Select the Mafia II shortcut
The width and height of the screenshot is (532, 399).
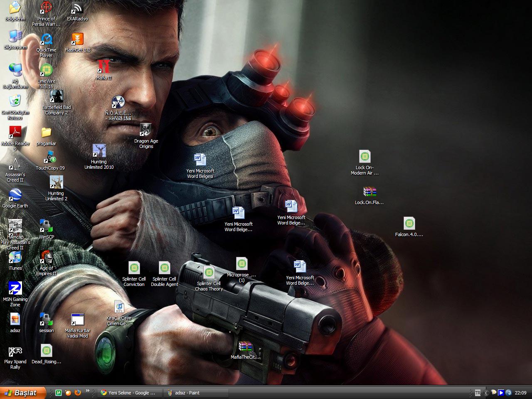coord(104,66)
